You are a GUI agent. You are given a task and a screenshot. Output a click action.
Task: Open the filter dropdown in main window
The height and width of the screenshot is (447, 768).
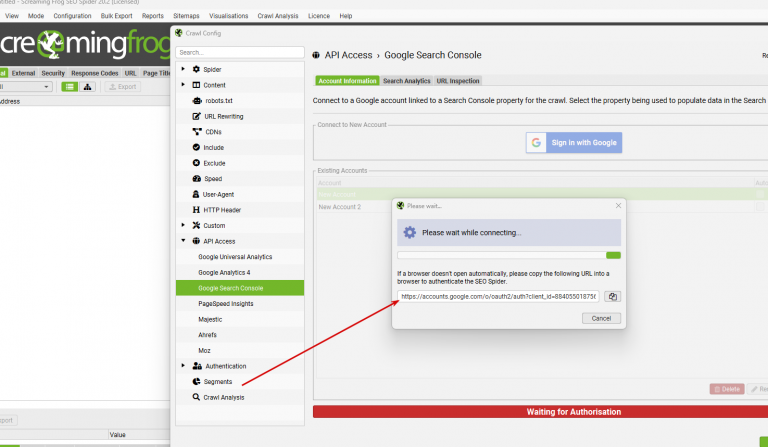(46, 87)
